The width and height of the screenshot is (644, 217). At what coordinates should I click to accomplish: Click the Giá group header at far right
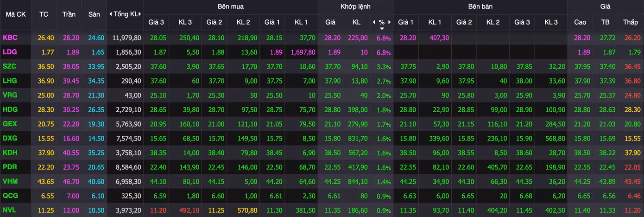tap(605, 6)
